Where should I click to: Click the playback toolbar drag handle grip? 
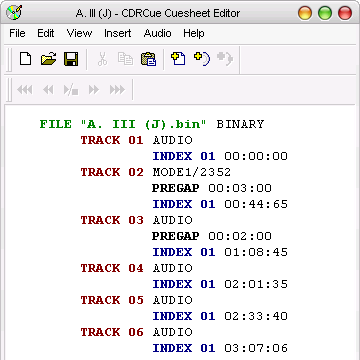9,90
